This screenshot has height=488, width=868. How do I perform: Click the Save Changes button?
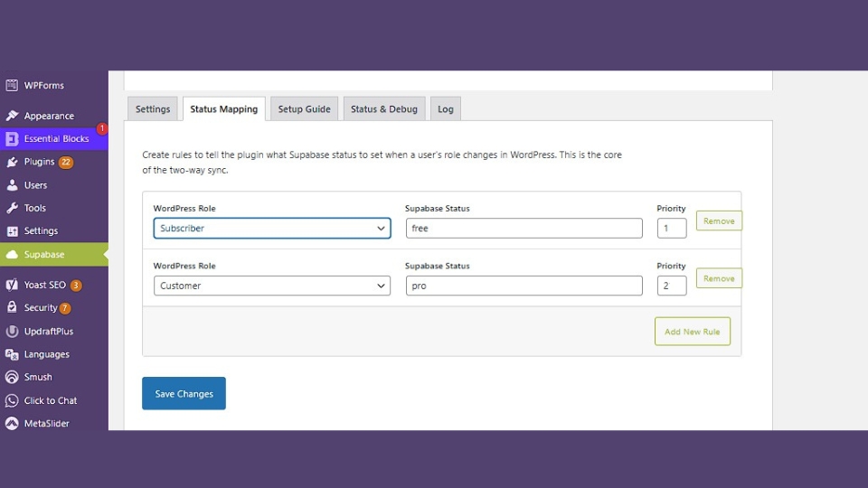[x=184, y=393]
